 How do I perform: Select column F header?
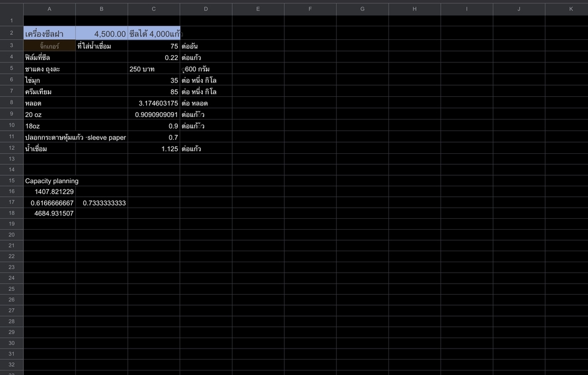click(x=310, y=9)
